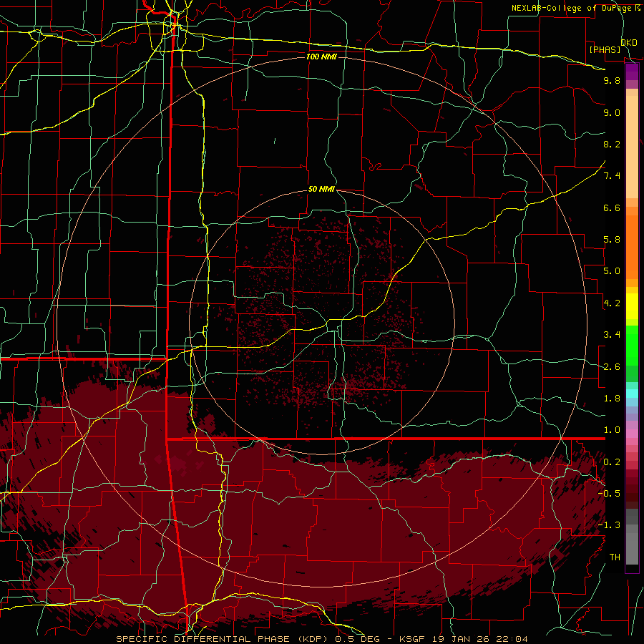Pick the purple top segment of the color bar
The image size is (644, 644).
tap(632, 72)
